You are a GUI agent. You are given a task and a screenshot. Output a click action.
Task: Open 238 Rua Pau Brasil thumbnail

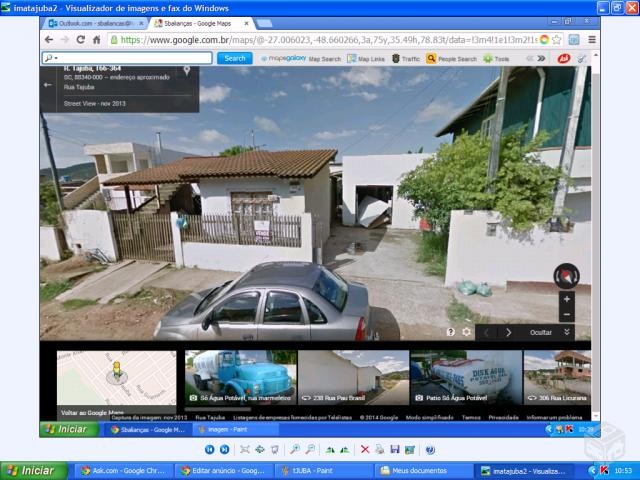353,378
